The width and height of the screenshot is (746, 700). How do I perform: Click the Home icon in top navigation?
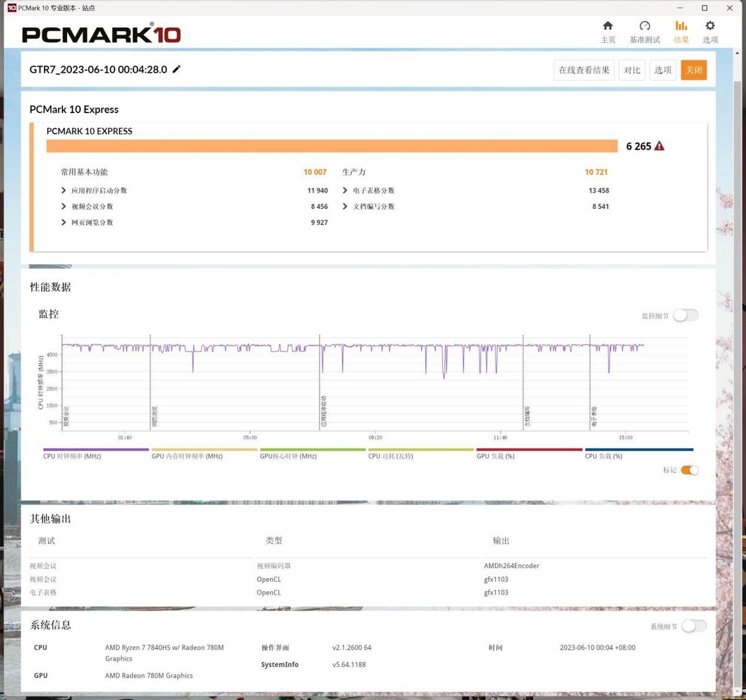(607, 26)
